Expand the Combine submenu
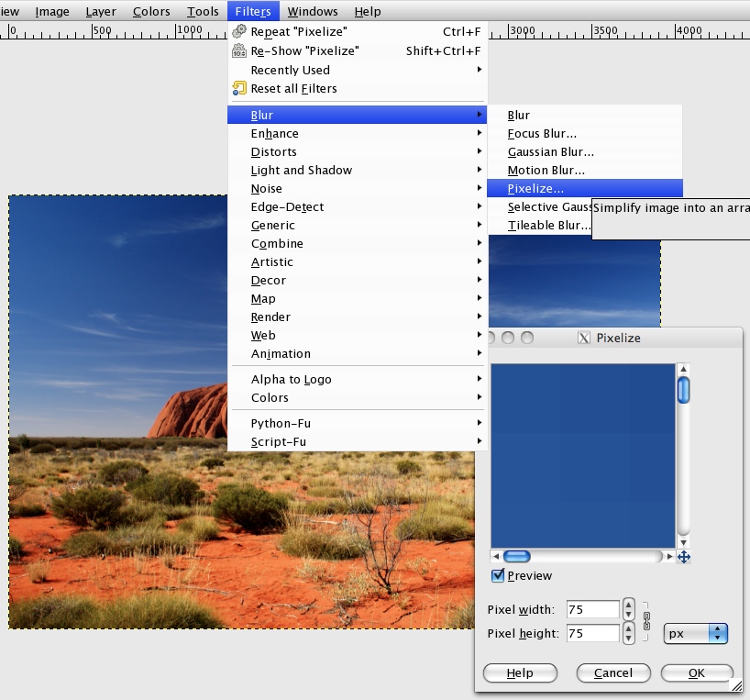Screen dimensions: 750x700 pos(358,243)
